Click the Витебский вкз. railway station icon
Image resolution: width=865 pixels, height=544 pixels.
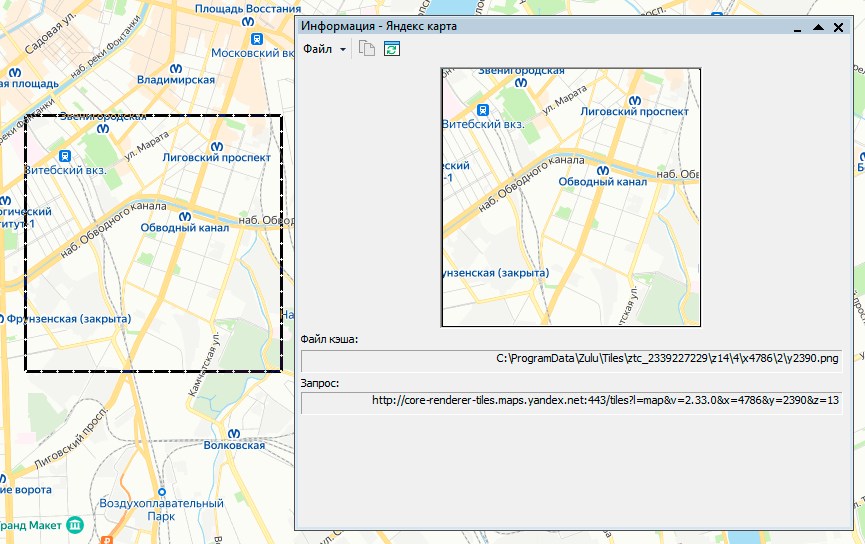65,156
